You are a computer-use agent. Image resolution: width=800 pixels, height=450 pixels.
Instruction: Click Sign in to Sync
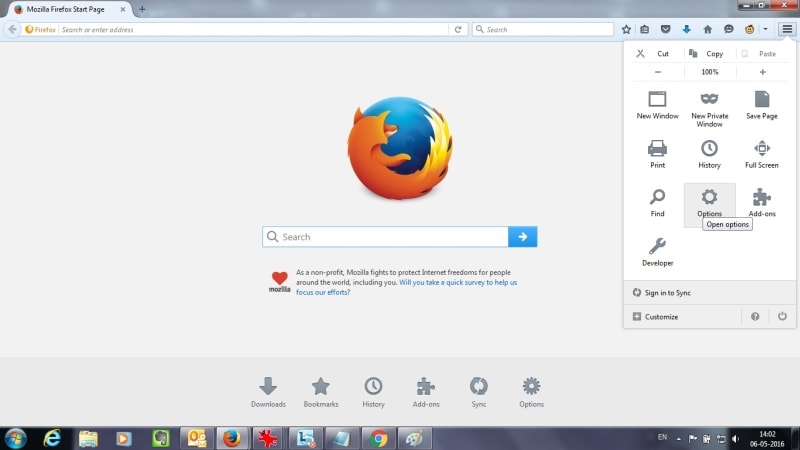coord(710,292)
